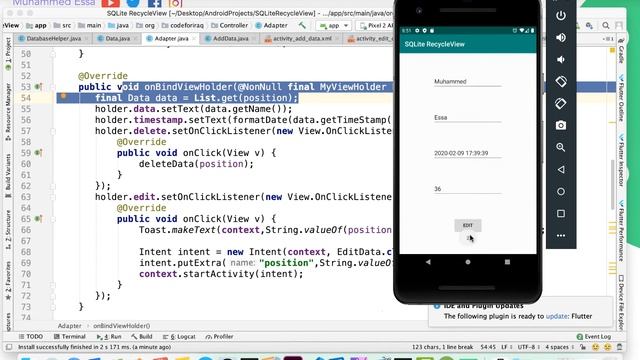Activate the emulator zoom tool
Viewport: 640px width, 360px height.
point(561,147)
